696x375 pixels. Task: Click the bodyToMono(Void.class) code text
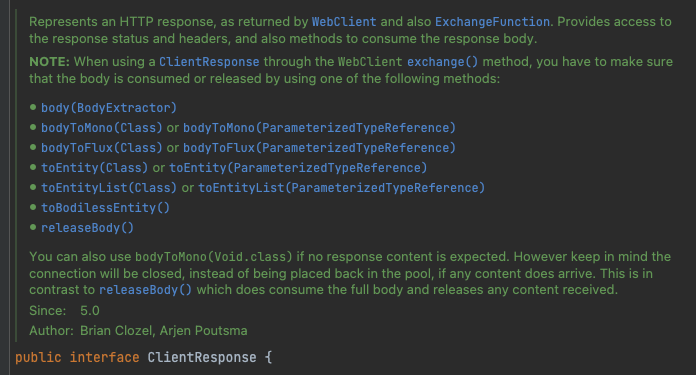tap(214, 257)
